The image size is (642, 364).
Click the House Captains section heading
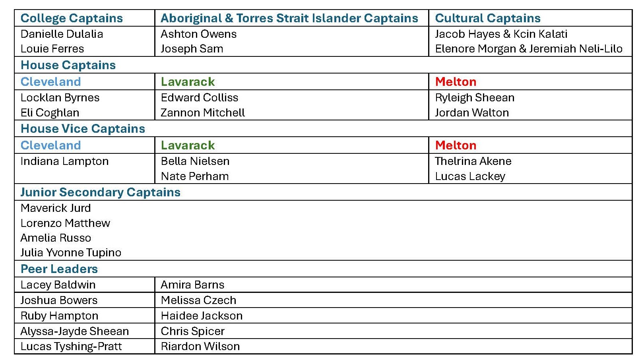[68, 65]
